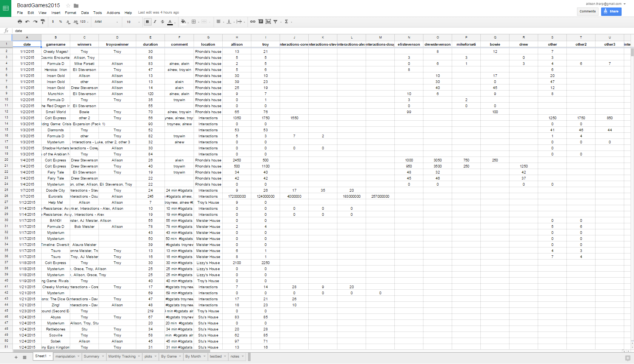The image size is (634, 364).
Task: Toggle Strikethrough formatting button
Action: coord(162,22)
